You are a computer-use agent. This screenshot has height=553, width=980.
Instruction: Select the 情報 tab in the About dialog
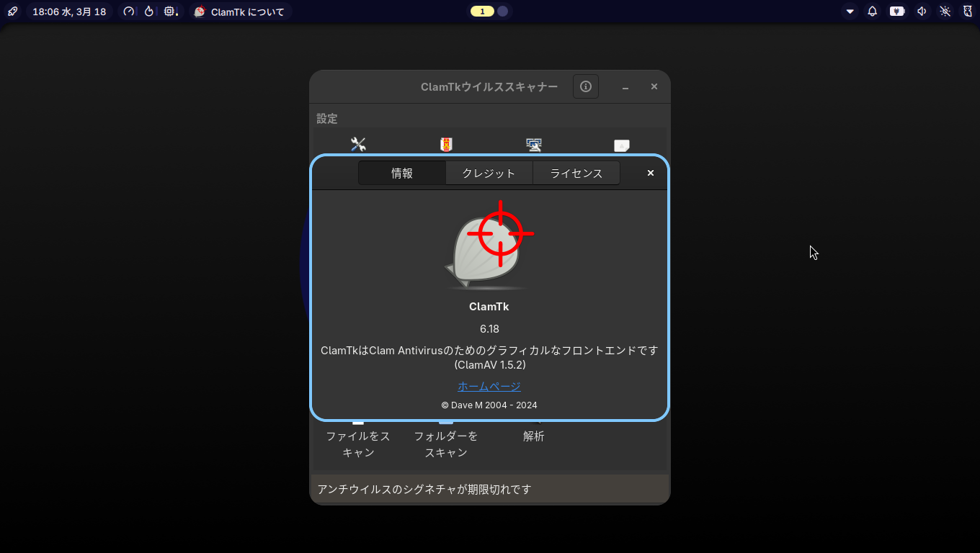(x=401, y=173)
